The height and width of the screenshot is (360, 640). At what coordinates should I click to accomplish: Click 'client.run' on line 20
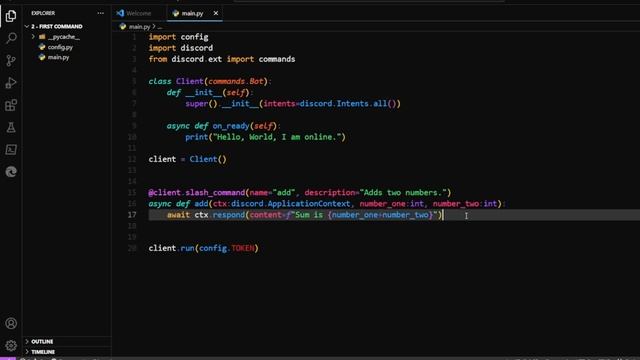pos(171,248)
